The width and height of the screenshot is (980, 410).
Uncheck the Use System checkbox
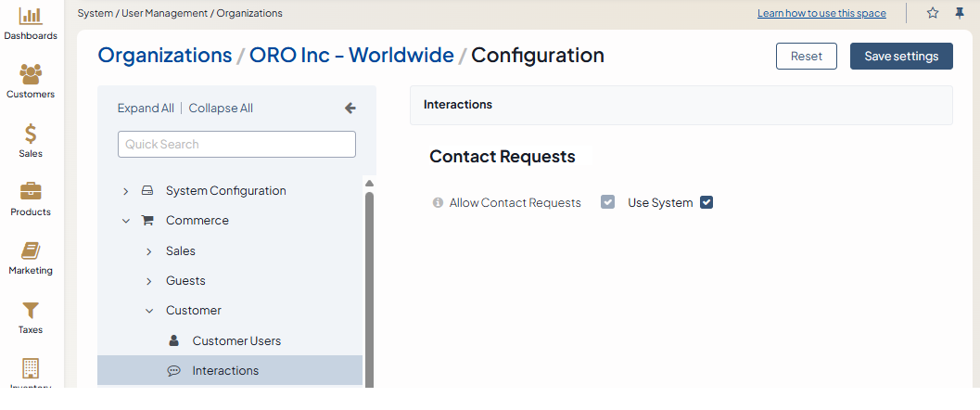point(706,202)
